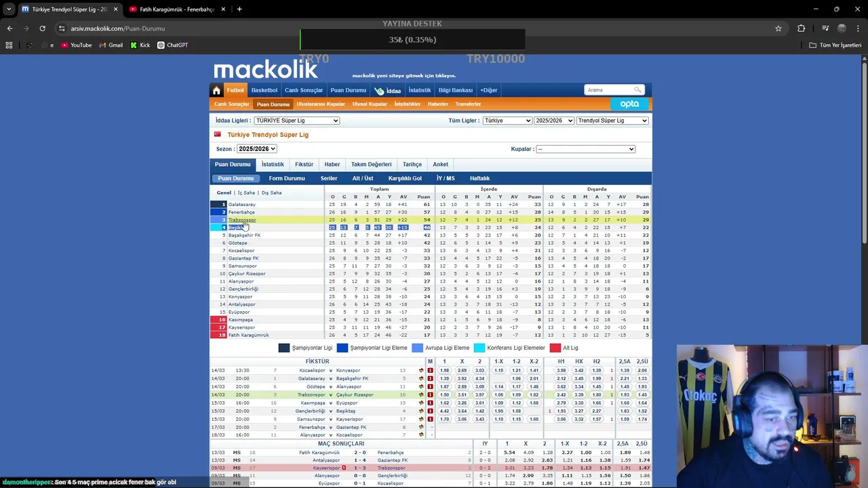Open the browser extensions puzzle icon
This screenshot has height=488, width=868.
(x=802, y=28)
